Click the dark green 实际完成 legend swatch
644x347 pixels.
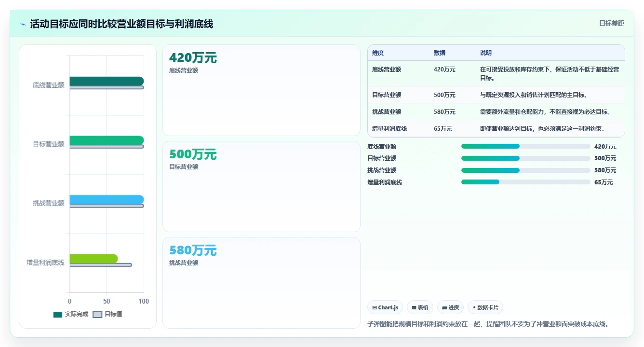[58, 314]
